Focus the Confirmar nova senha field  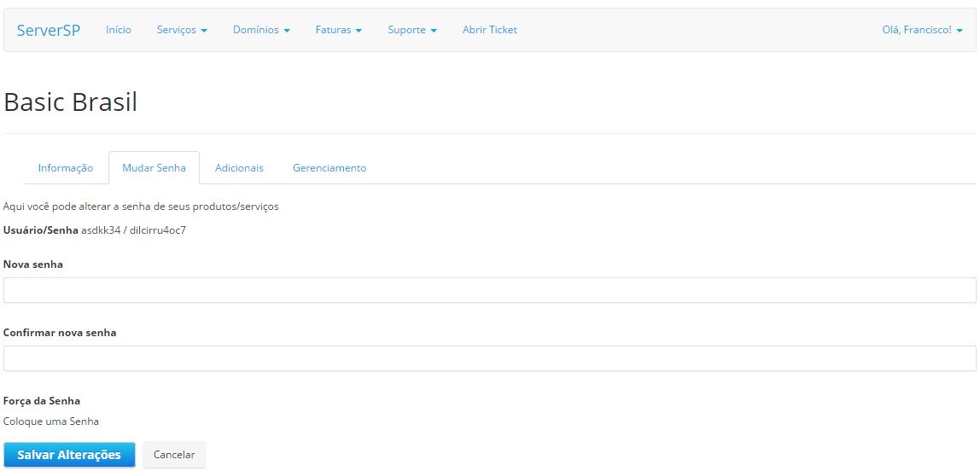(x=489, y=358)
